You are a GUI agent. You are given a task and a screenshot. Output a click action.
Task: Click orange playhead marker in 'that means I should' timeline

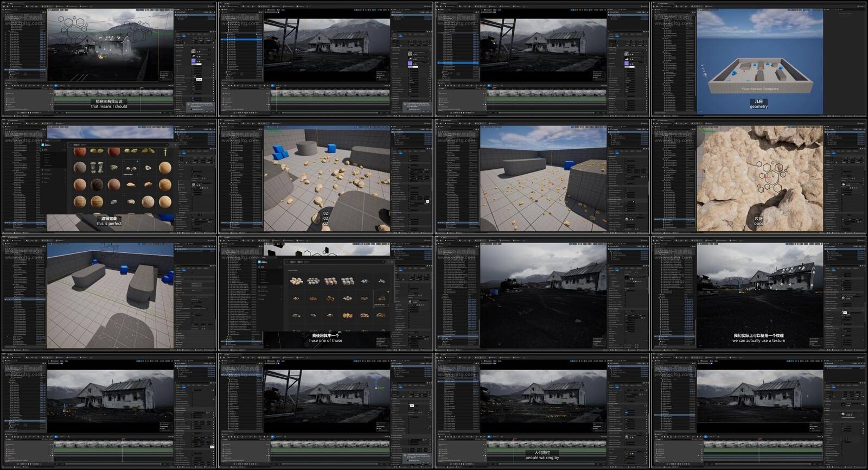coord(142,89)
